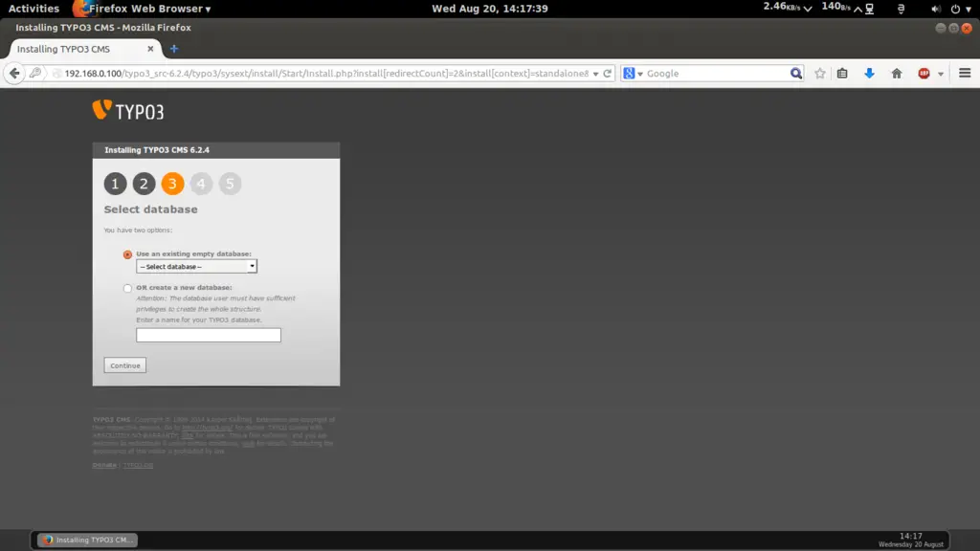Click the greyed step 4 circle

(x=201, y=184)
